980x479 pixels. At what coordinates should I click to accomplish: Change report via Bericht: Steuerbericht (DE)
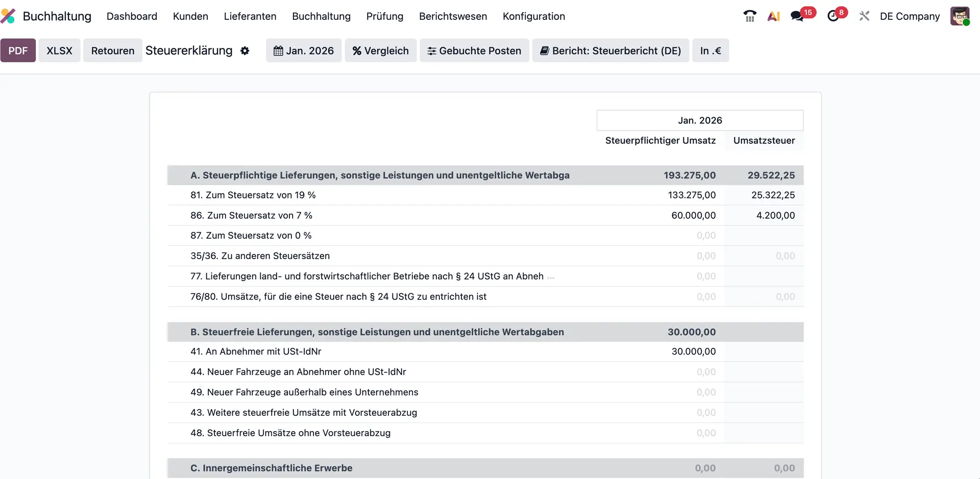[610, 51]
